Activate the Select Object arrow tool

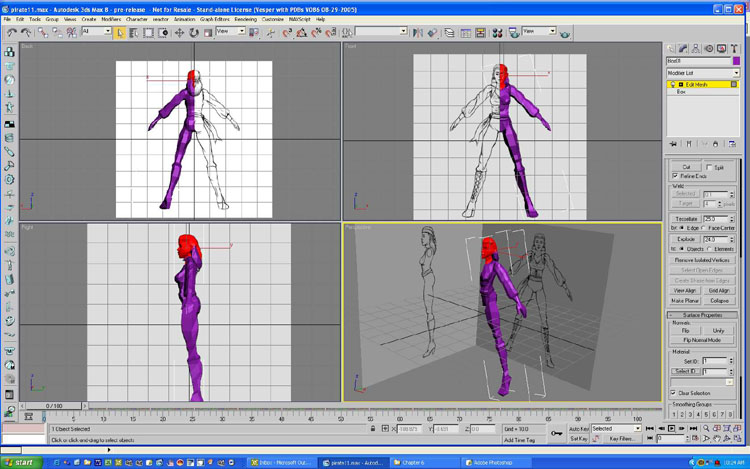(x=120, y=32)
